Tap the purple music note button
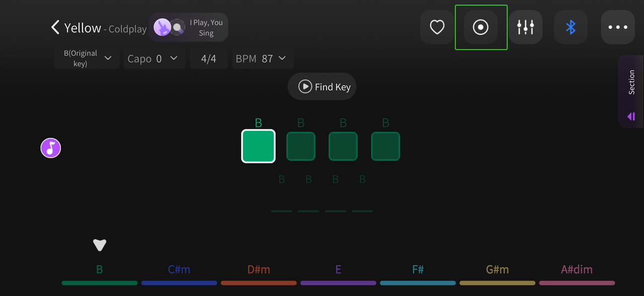 tap(51, 148)
